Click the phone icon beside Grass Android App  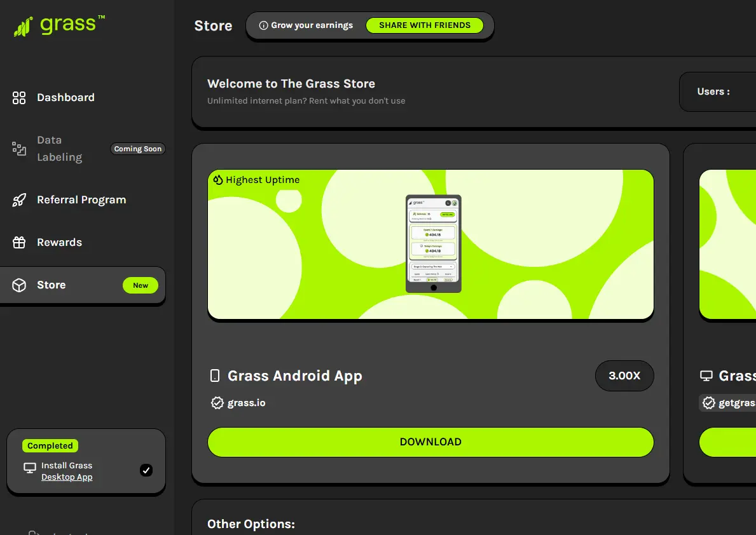[x=215, y=376]
